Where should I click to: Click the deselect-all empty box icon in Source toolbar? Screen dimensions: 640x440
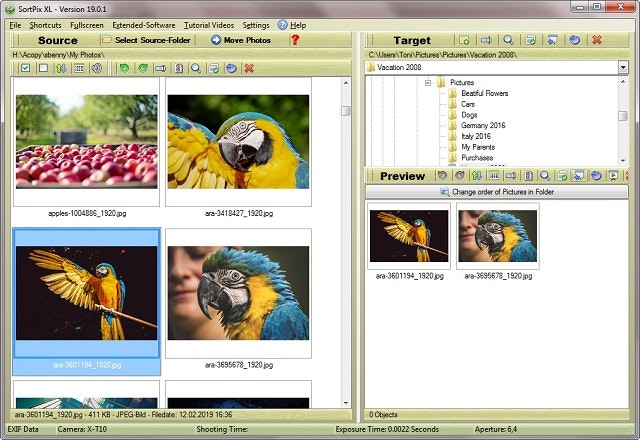[43, 68]
